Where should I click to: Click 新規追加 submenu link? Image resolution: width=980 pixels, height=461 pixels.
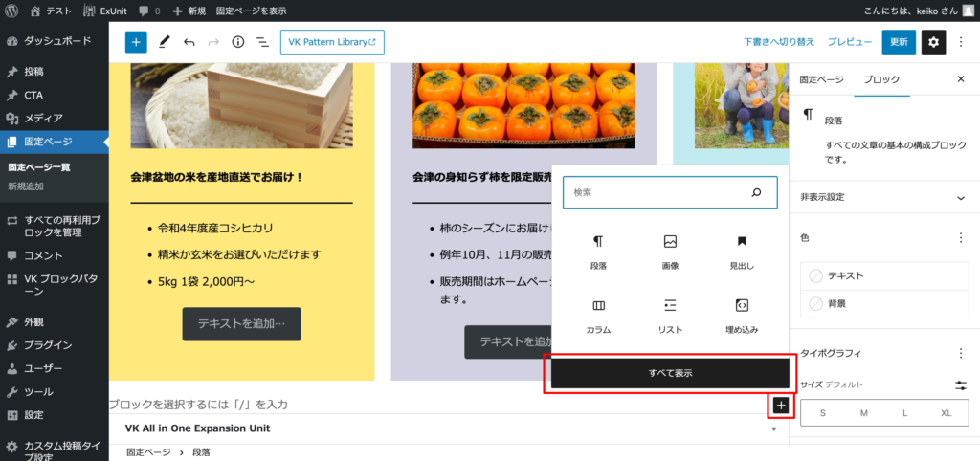pyautogui.click(x=26, y=187)
